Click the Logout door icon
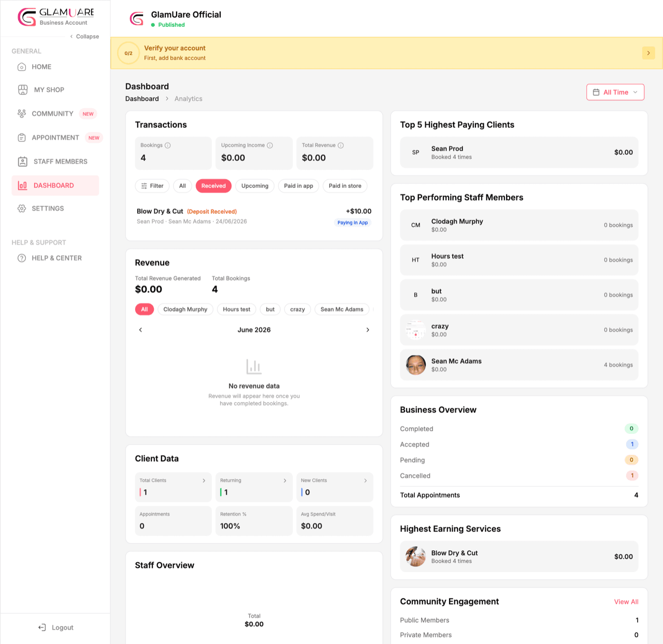The width and height of the screenshot is (663, 644). 42,627
